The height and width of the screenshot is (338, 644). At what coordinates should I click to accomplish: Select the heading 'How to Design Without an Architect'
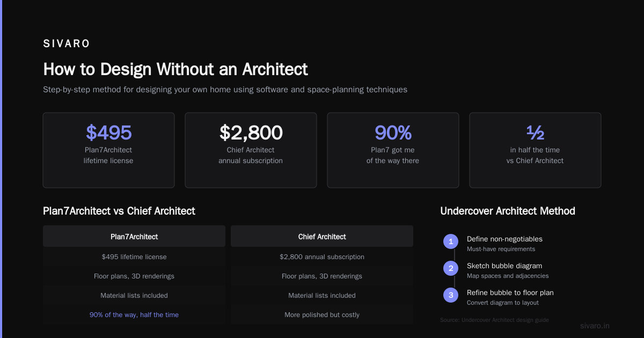tap(175, 69)
